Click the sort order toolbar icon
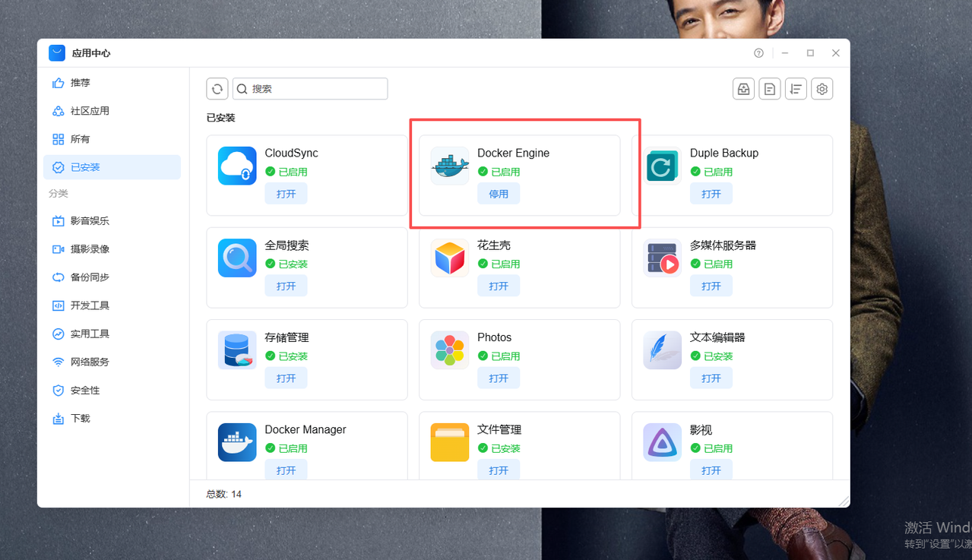The width and height of the screenshot is (972, 560). [796, 89]
